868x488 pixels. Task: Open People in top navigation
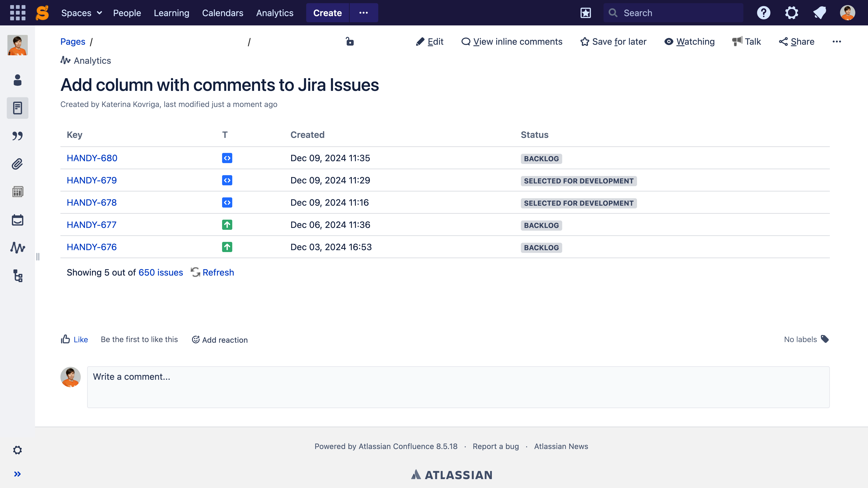tap(127, 13)
